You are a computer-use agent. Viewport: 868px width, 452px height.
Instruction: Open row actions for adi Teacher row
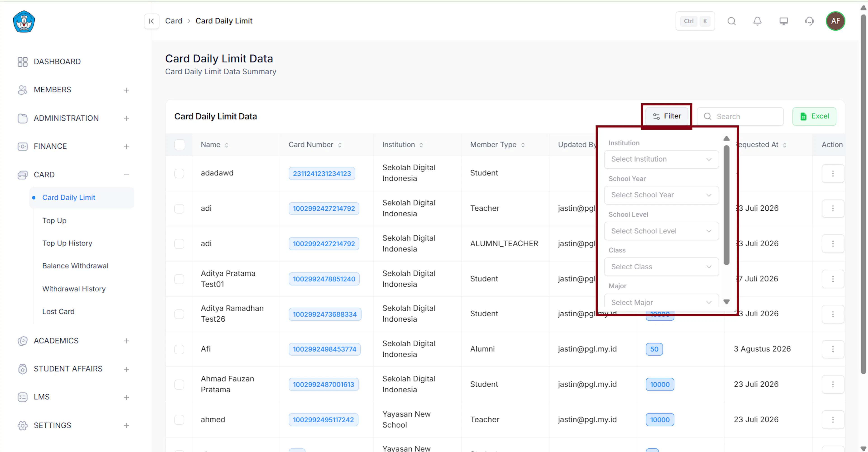pyautogui.click(x=833, y=209)
